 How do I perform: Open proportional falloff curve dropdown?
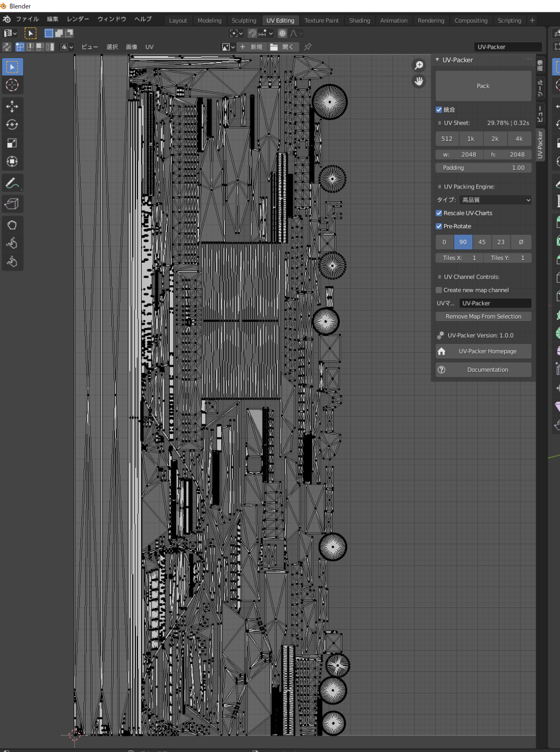click(296, 33)
